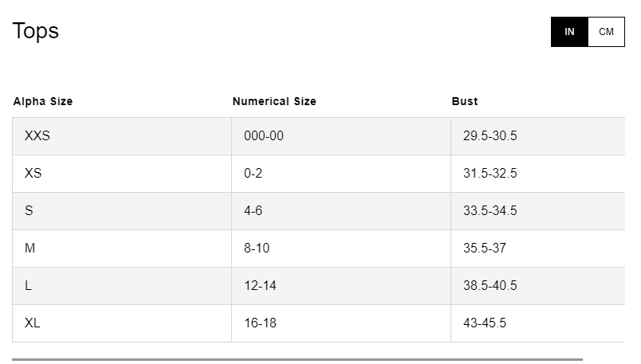Select the 16-18 numerical size cell
The width and height of the screenshot is (641, 364).
(260, 323)
